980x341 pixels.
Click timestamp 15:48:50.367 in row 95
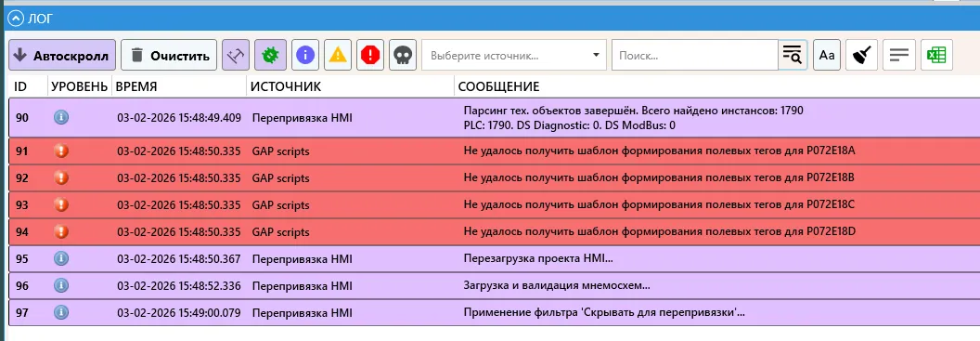coord(179,258)
